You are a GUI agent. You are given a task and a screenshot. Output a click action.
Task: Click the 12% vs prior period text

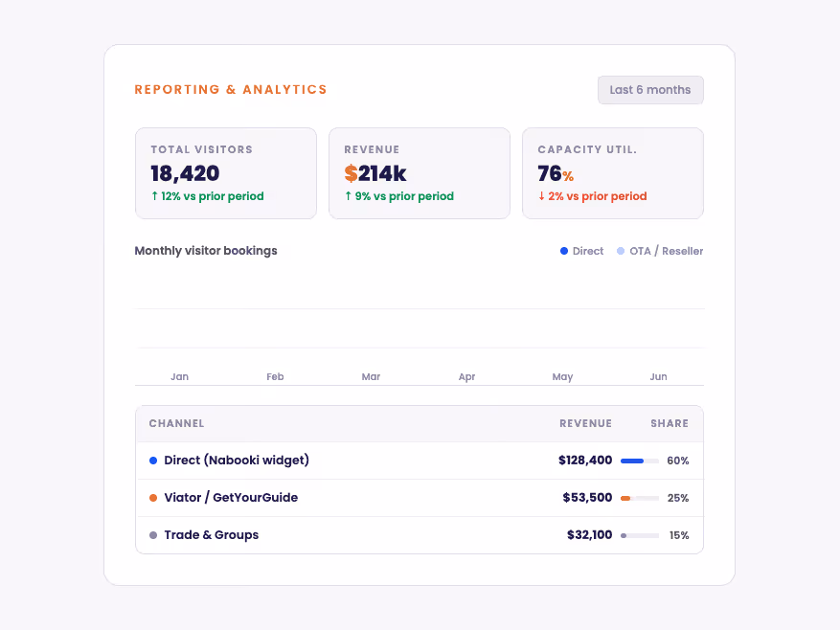212,196
